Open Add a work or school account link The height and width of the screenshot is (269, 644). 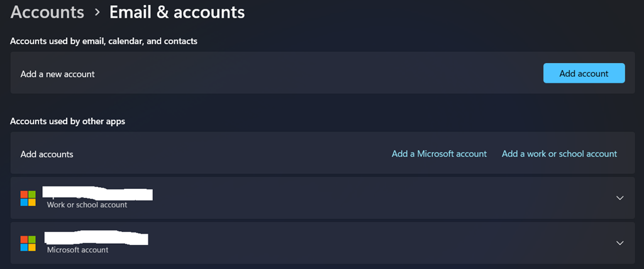pos(559,154)
